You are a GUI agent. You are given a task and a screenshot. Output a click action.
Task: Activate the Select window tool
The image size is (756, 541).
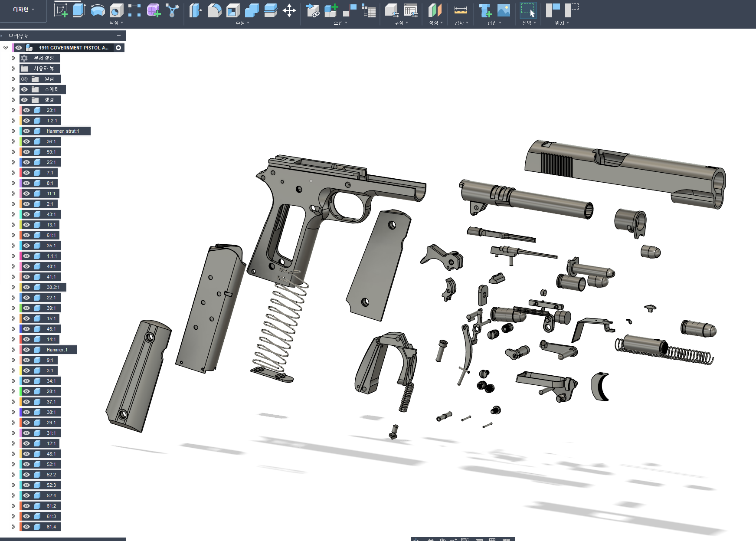pos(528,10)
